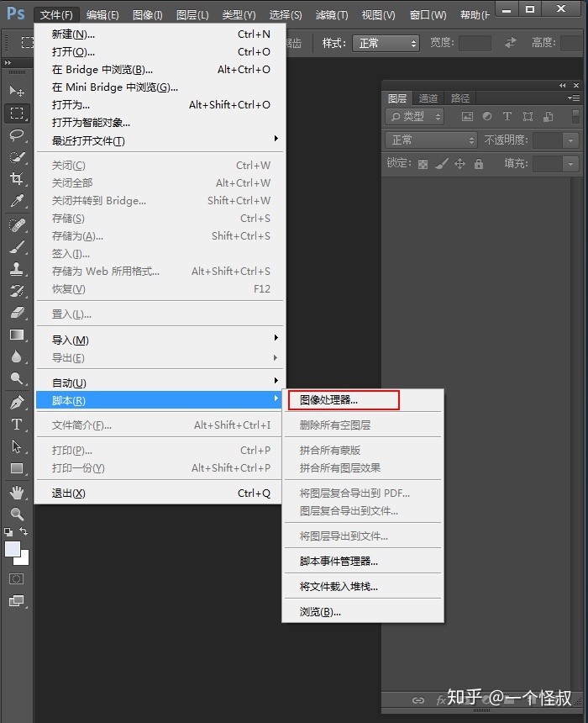Lock all layer attributes

click(479, 164)
